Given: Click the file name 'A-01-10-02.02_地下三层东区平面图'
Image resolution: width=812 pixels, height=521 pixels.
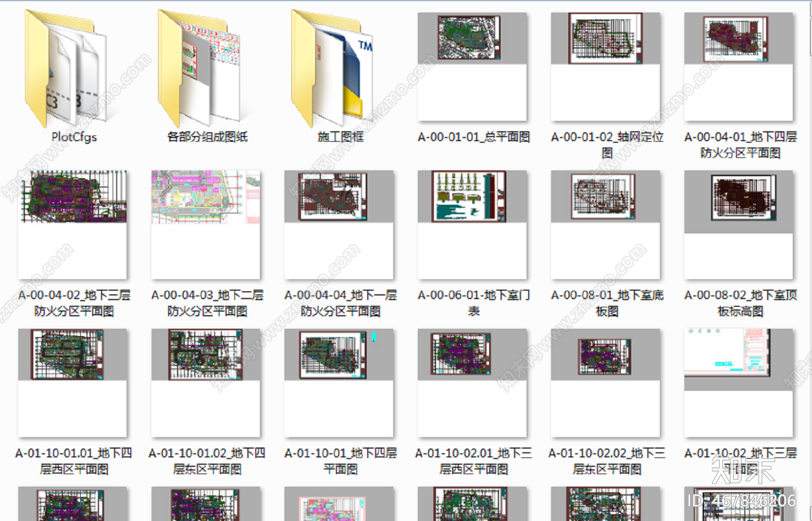Looking at the screenshot, I should point(607,461).
